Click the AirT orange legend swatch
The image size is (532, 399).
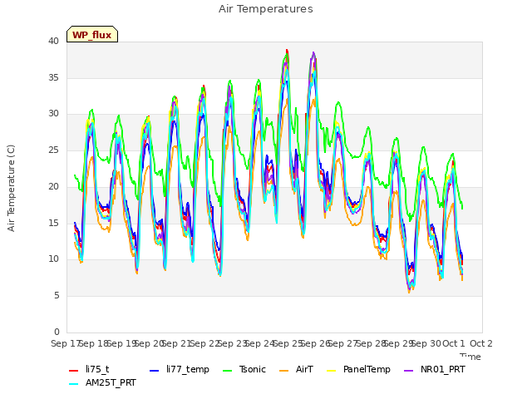tap(284, 371)
